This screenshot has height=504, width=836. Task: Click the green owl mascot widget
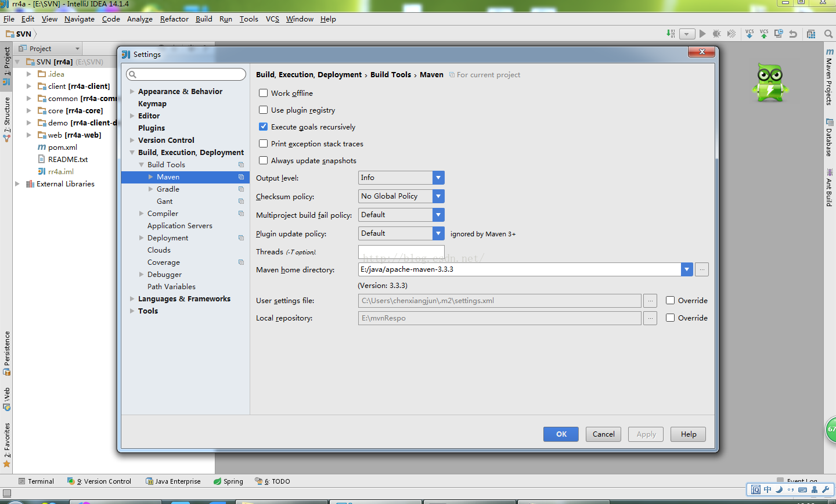(770, 82)
